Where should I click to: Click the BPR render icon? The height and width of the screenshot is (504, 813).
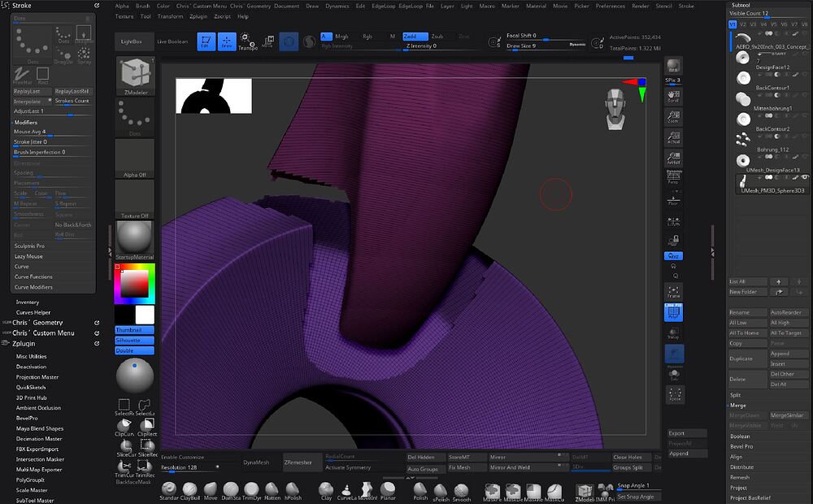(673, 66)
